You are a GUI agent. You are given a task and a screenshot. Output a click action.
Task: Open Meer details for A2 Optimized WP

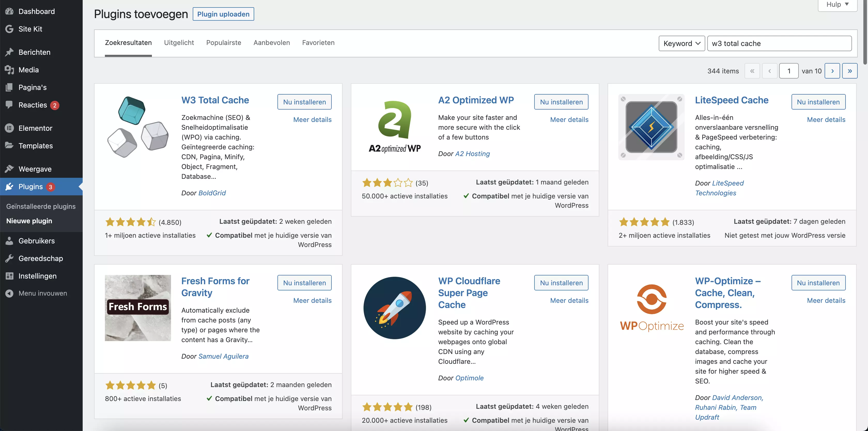(x=569, y=120)
